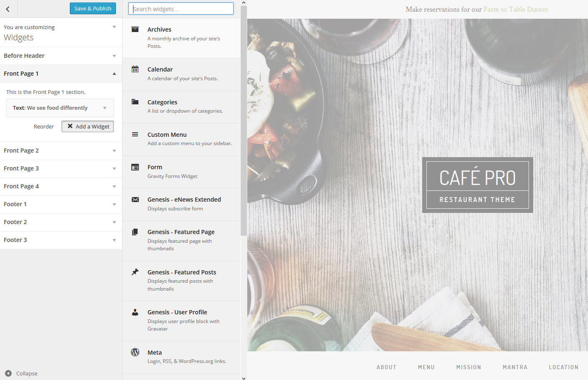Select Genesis - Featured Page widget title
Viewport: 588px width, 380px height.
click(x=181, y=232)
